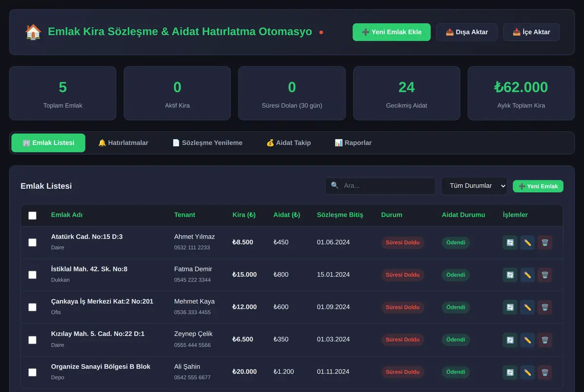Edit the Kızılay Mah. 5. Cad. row
This screenshot has height=392, width=584.
point(528,339)
